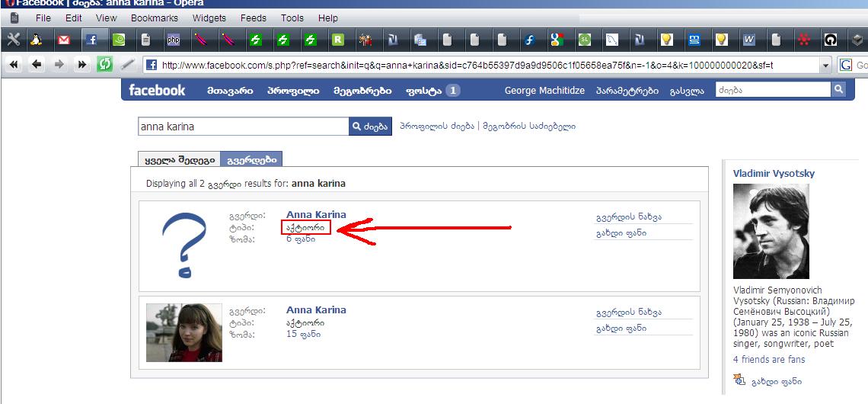This screenshot has height=404, width=868.
Task: Click the Anna Karina photo thumbnail
Action: pyautogui.click(x=184, y=332)
